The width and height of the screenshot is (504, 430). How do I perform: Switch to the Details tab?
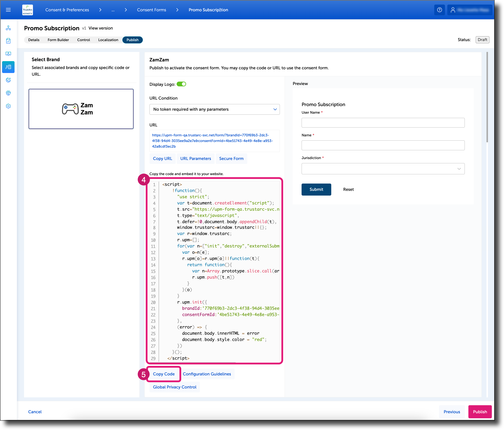pyautogui.click(x=34, y=40)
